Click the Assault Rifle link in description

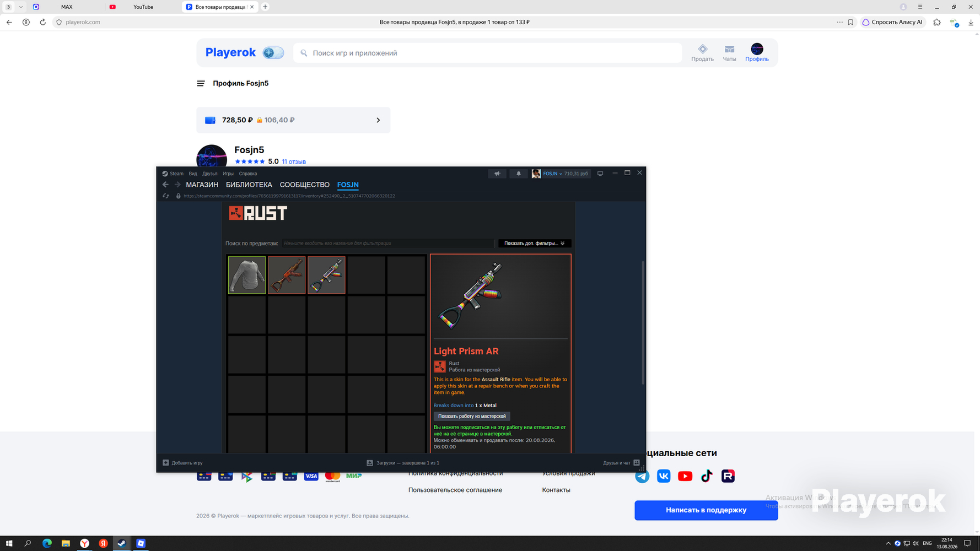[x=496, y=379]
